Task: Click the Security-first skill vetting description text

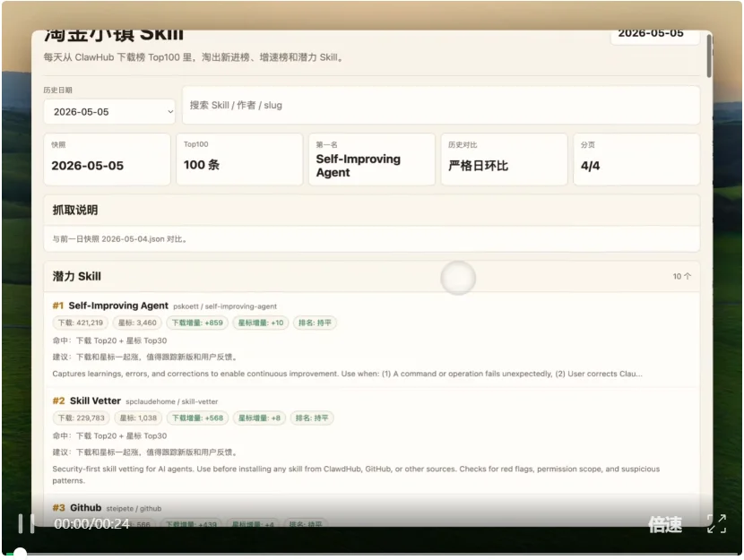Action: tap(356, 475)
